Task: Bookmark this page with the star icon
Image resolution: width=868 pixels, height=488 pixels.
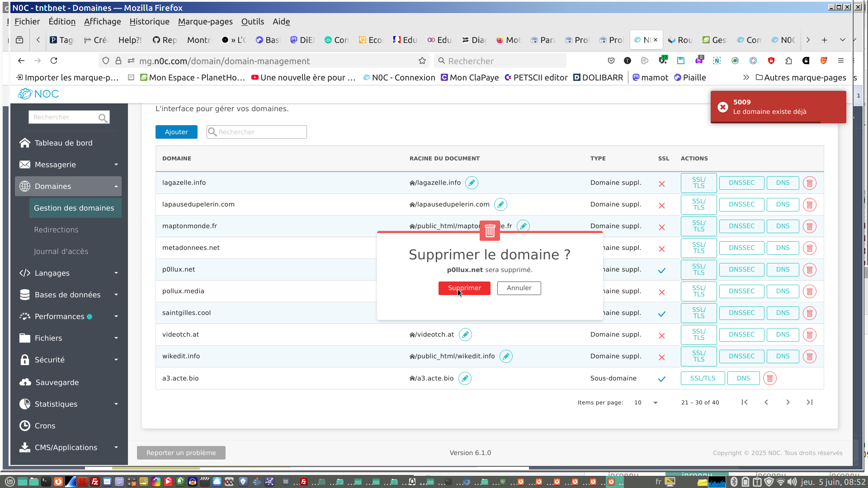Action: 422,61
